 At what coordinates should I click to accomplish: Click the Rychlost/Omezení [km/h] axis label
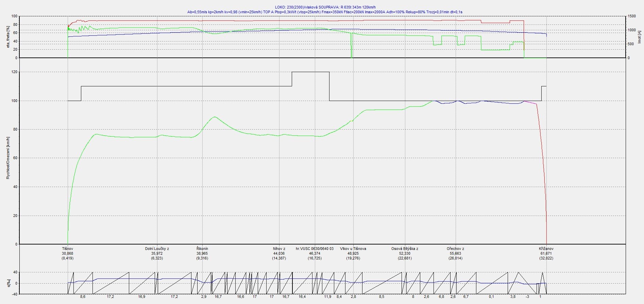pyautogui.click(x=8, y=158)
